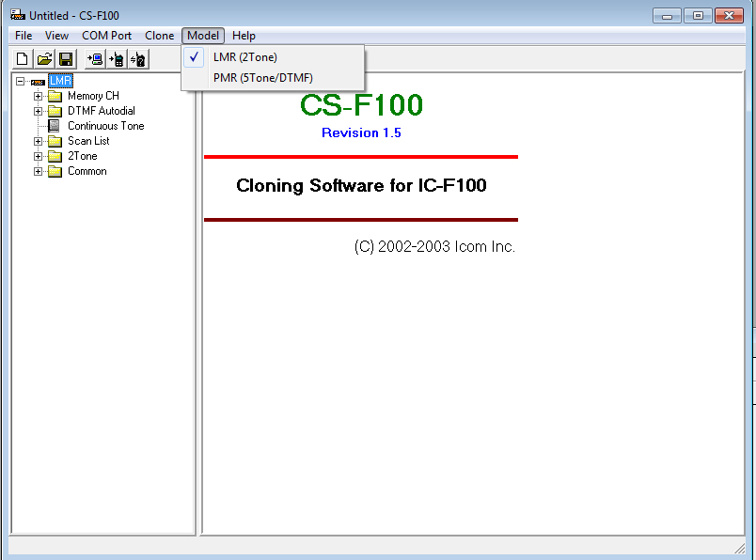The height and width of the screenshot is (560, 756).
Task: Open the File menu
Action: [x=24, y=36]
